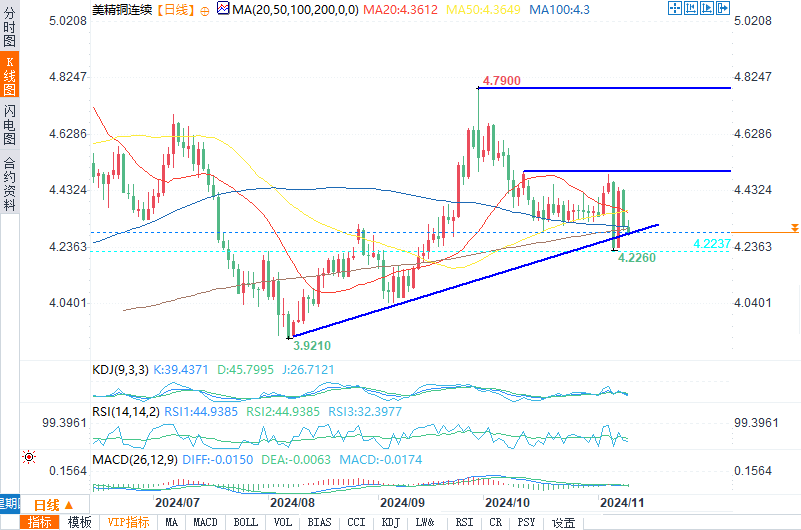Click the jump-to-start chart icon
801x530 pixels.
(691, 8)
